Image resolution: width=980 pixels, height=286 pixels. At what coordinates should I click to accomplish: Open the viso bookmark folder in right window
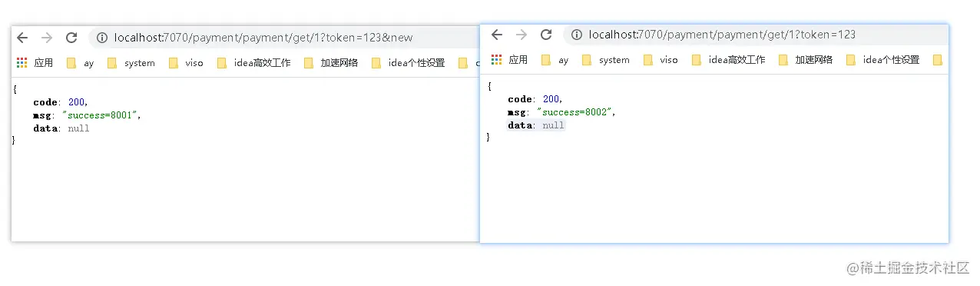tap(661, 60)
